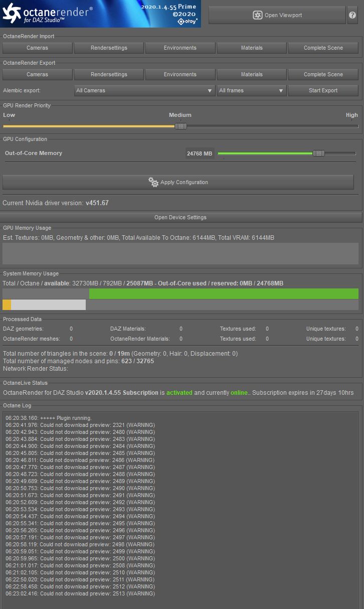Click the 'Total number of triangles in the scene' line
This screenshot has width=364, height=609.
(x=120, y=354)
